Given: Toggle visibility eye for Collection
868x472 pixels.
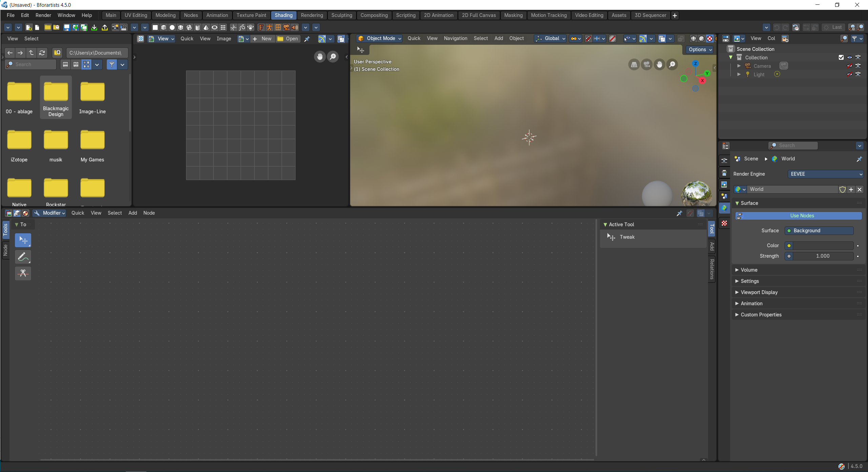Looking at the screenshot, I should 849,57.
